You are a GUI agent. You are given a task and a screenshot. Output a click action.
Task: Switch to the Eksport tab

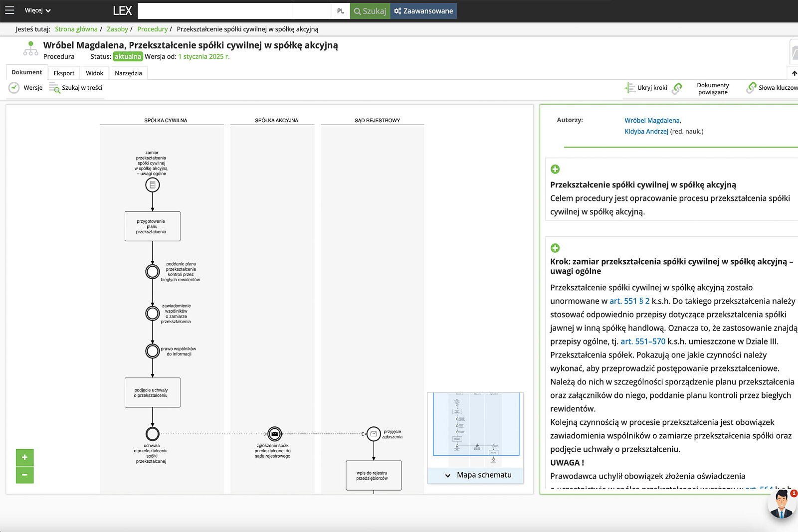(64, 73)
